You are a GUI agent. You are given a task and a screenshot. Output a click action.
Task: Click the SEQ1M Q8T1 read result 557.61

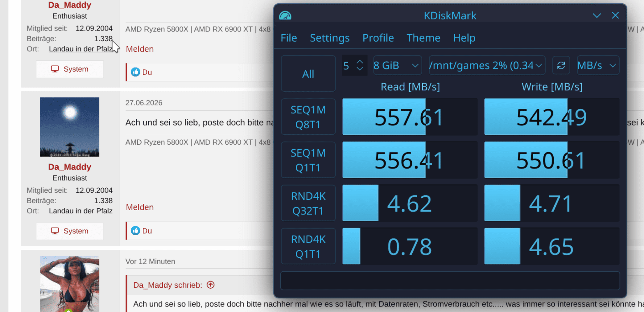point(410,117)
